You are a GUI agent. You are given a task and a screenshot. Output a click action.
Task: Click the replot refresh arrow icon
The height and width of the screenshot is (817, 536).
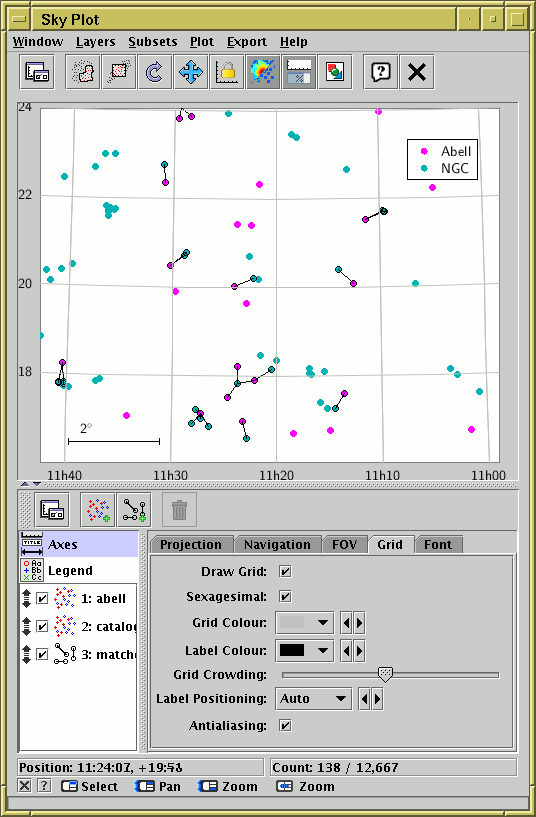pyautogui.click(x=155, y=72)
